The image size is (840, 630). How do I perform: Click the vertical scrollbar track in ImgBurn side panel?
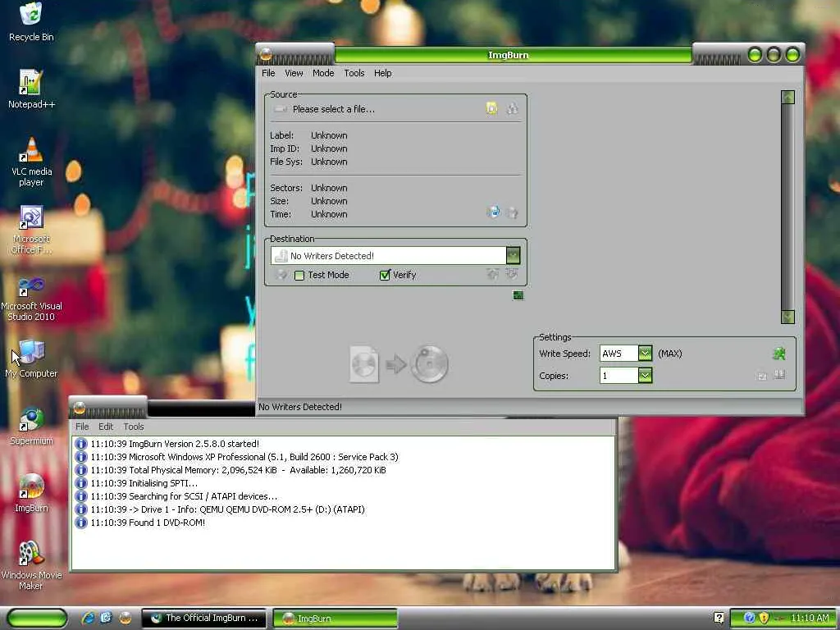coord(787,207)
